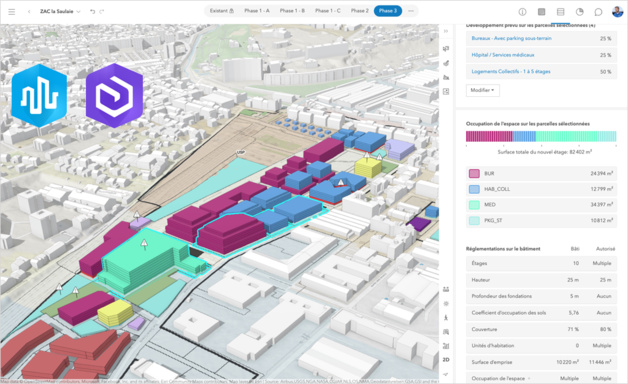Click the MED green color swatch
Screen dimensions: 628x384
474,205
